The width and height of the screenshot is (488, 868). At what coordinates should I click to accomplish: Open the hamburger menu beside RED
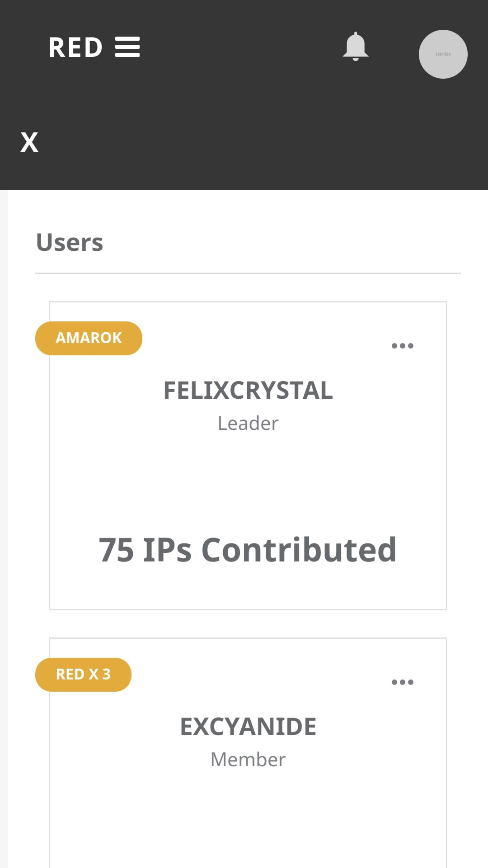point(127,47)
